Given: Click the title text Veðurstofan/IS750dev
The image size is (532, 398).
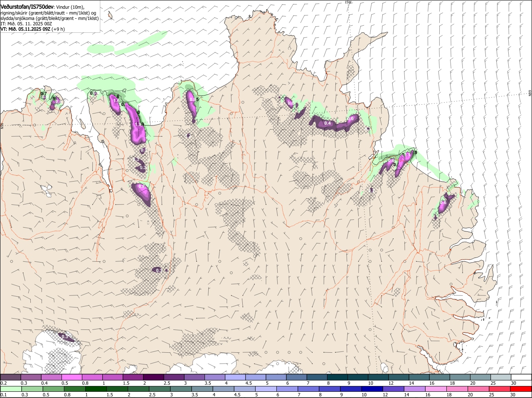Looking at the screenshot, I should pos(27,7).
